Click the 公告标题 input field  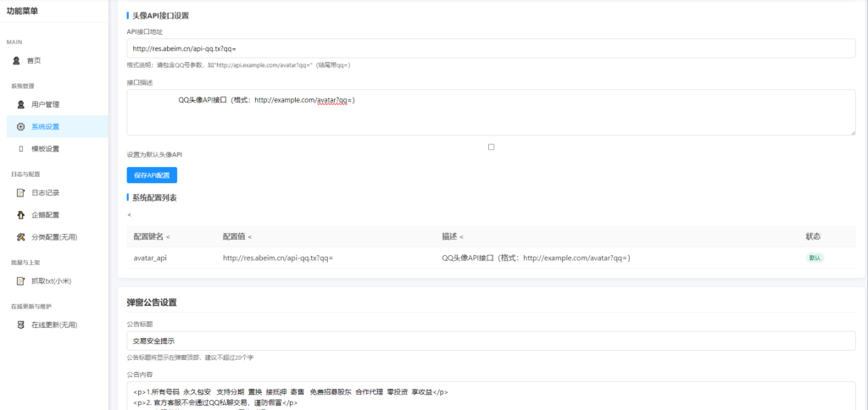click(x=491, y=341)
